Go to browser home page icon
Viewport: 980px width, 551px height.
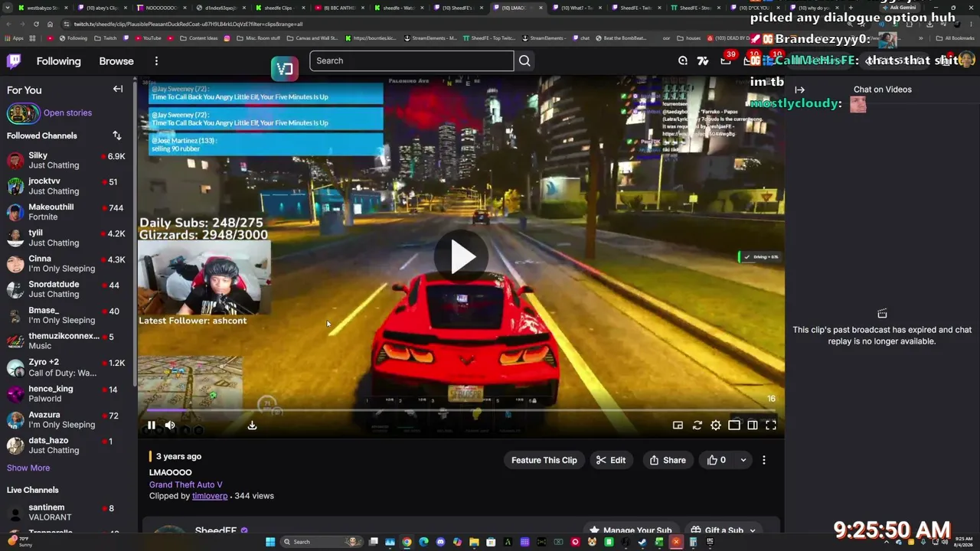pos(50,24)
